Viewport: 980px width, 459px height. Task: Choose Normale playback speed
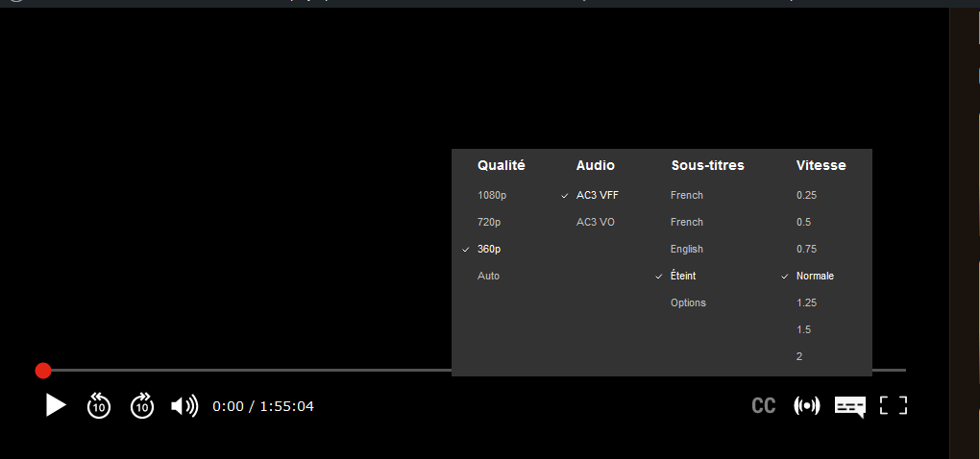pos(815,277)
